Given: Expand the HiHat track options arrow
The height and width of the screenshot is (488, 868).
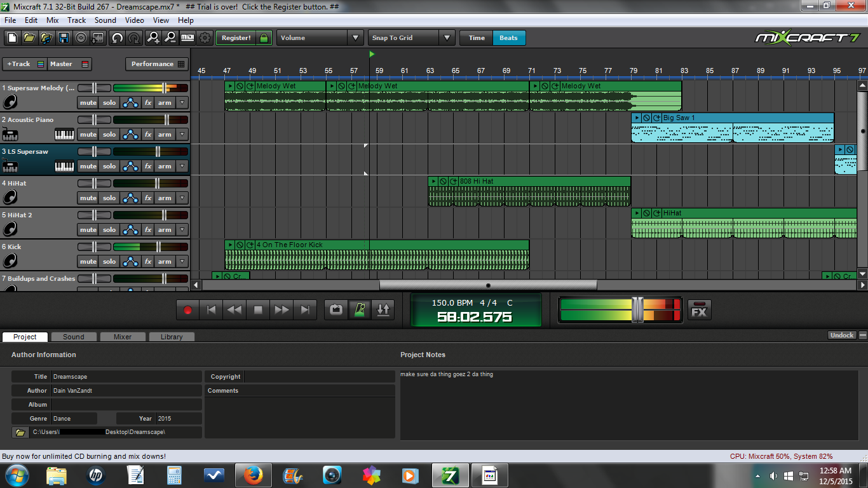Looking at the screenshot, I should [182, 198].
